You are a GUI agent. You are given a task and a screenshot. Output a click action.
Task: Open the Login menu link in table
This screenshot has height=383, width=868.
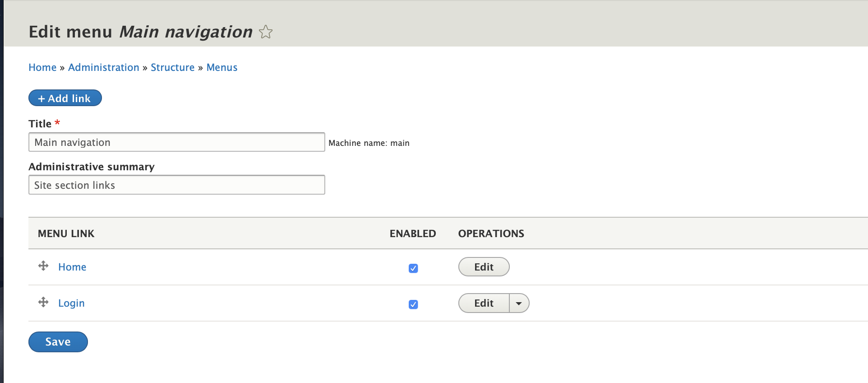71,303
